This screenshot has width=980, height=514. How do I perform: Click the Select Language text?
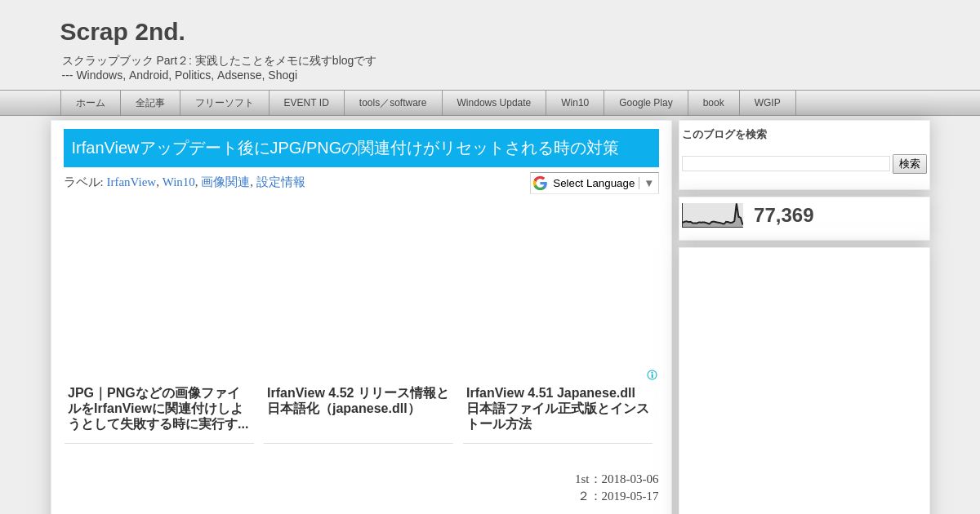[x=594, y=183]
